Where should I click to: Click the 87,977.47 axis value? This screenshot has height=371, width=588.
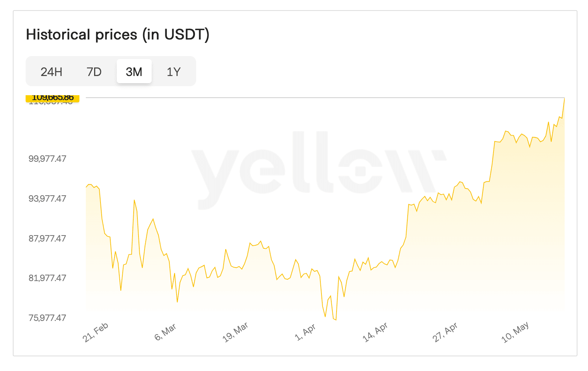click(47, 238)
